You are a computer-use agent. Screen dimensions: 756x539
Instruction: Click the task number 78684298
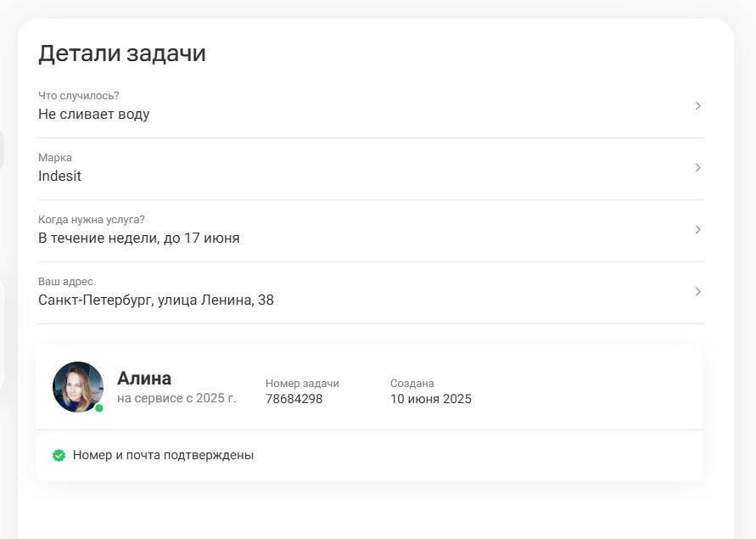(x=294, y=399)
